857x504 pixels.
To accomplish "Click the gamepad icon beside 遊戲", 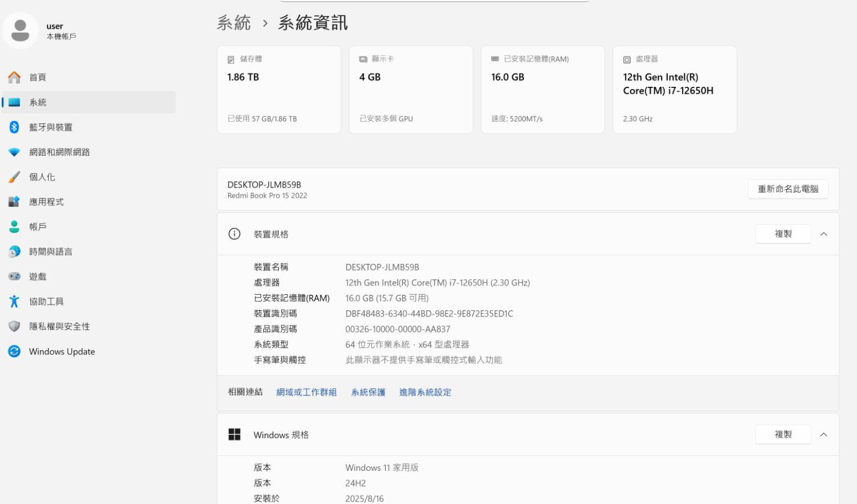I will 14,277.
